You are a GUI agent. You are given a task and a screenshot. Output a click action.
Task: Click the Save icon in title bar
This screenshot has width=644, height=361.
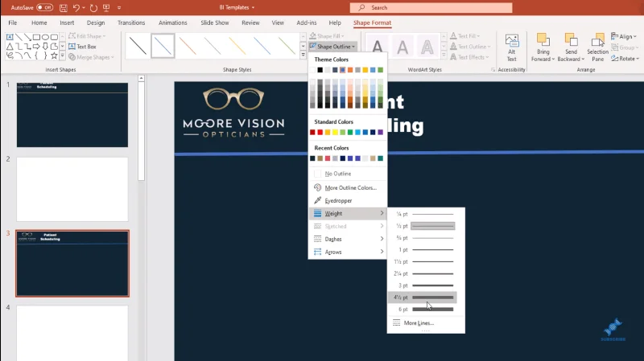[64, 7]
